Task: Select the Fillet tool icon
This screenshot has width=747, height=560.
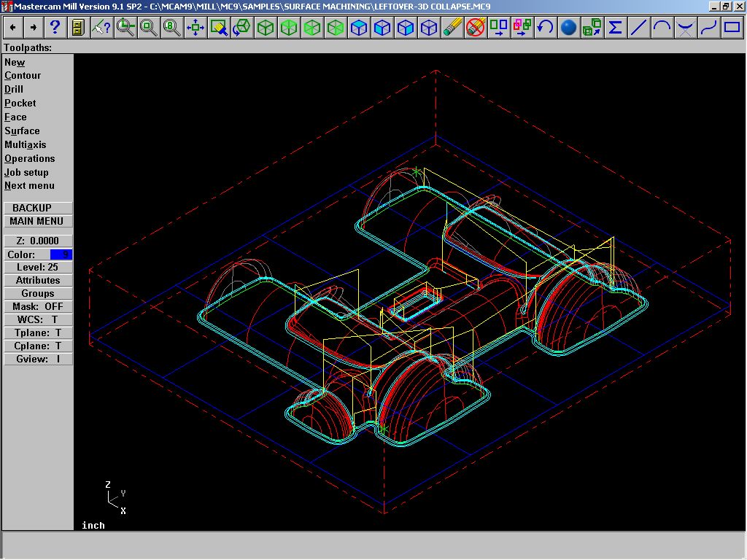Action: click(686, 28)
